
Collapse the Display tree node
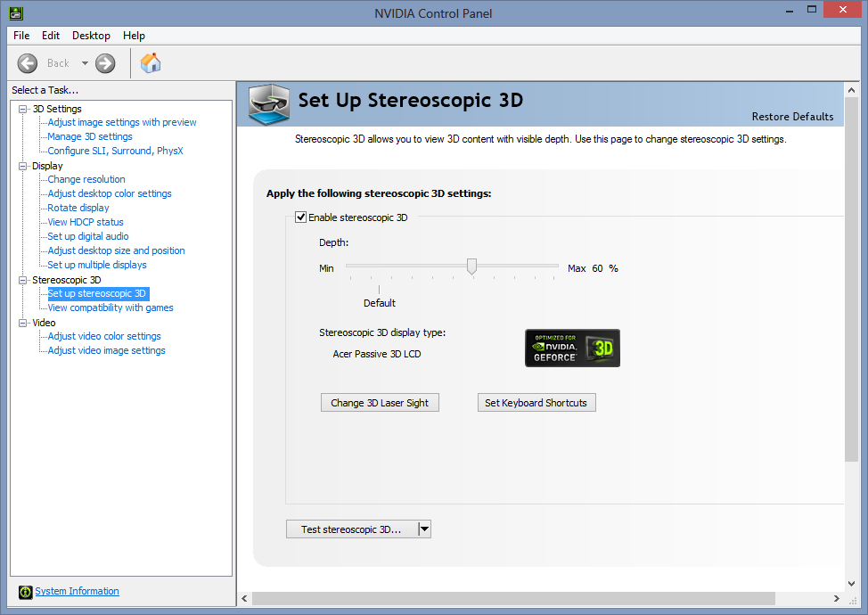point(22,166)
